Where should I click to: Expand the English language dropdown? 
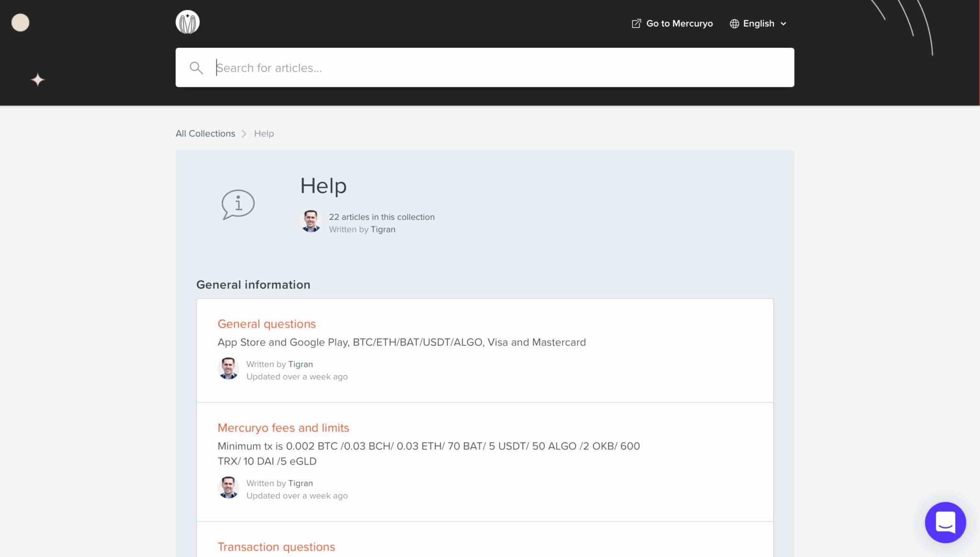pos(758,23)
